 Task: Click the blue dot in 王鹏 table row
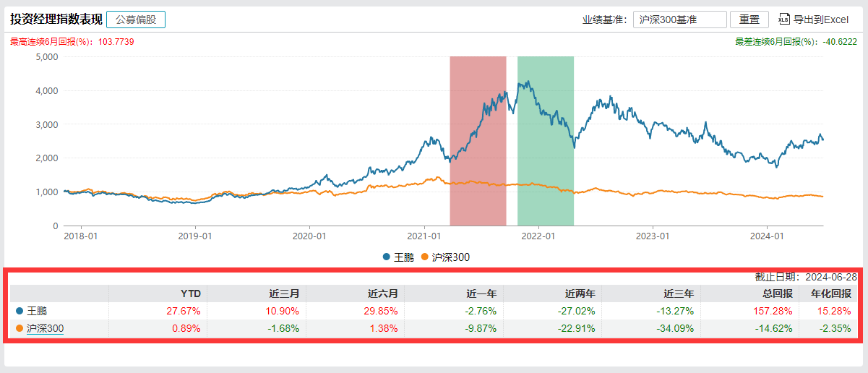click(x=20, y=311)
